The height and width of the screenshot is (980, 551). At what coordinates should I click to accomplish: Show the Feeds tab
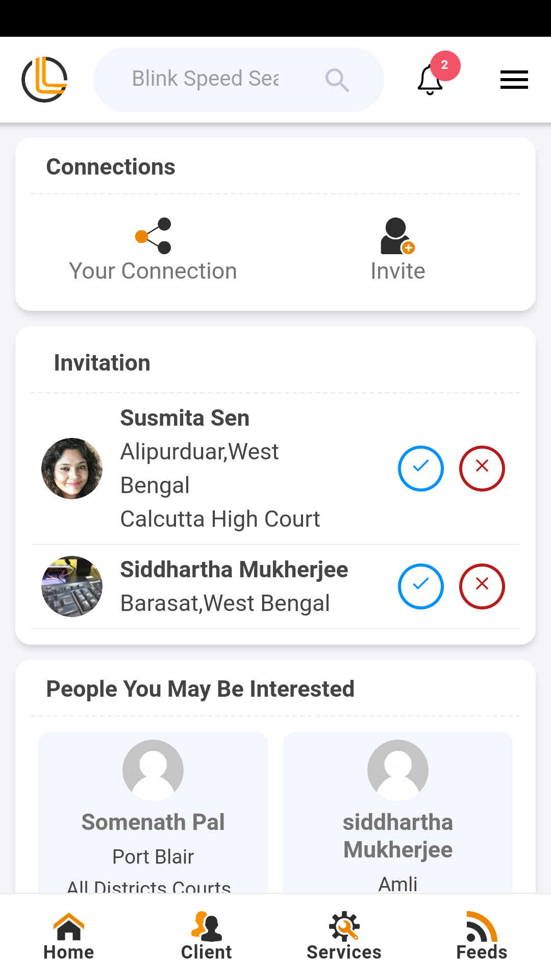[x=482, y=936]
